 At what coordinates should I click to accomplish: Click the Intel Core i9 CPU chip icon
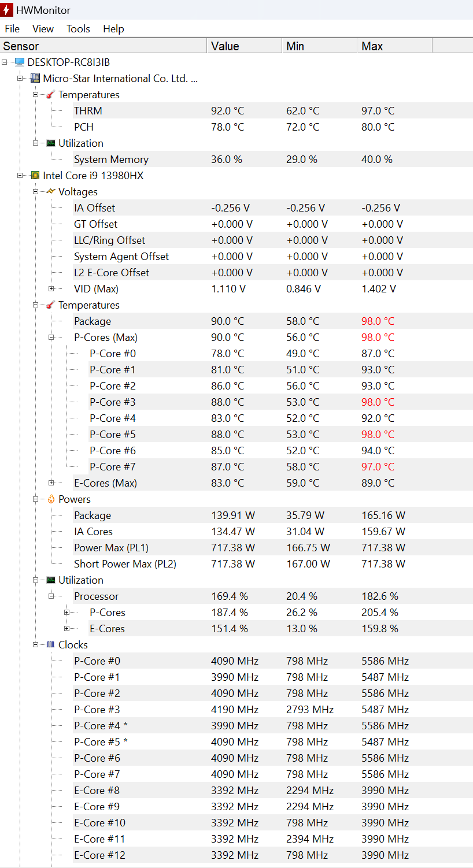tap(35, 175)
